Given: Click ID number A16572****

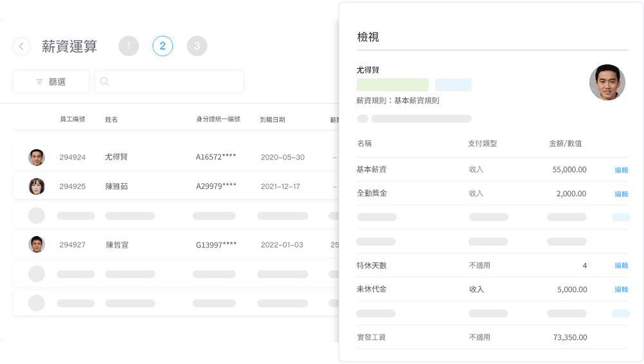Looking at the screenshot, I should coord(216,157).
